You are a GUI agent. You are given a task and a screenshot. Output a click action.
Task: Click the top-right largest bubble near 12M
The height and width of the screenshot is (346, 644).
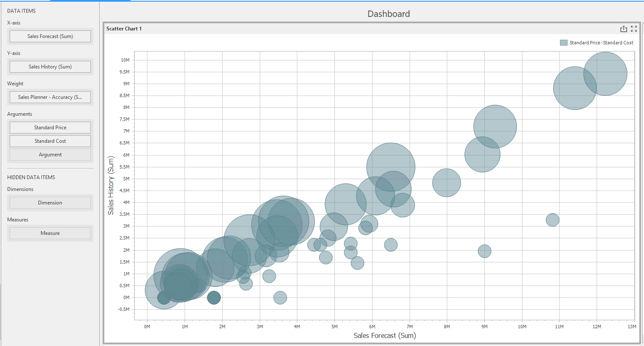(x=605, y=74)
